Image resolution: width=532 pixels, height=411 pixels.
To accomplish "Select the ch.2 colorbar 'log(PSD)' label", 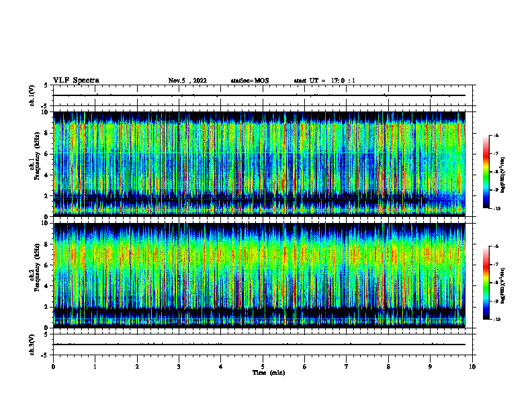I will point(503,285).
